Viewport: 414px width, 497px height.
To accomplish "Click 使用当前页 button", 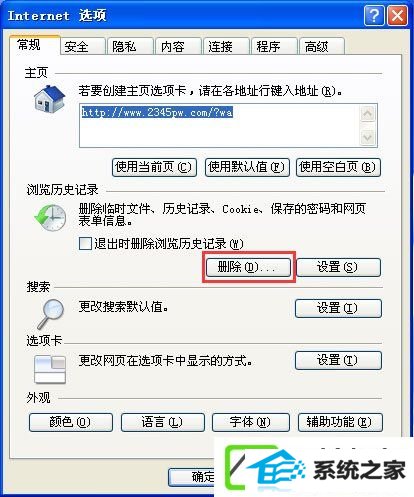I will (154, 167).
